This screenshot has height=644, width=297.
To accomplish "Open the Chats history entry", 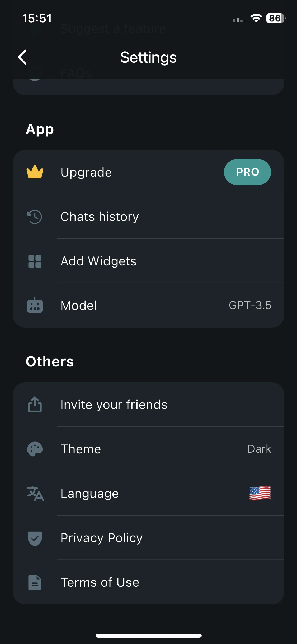I will point(148,217).
